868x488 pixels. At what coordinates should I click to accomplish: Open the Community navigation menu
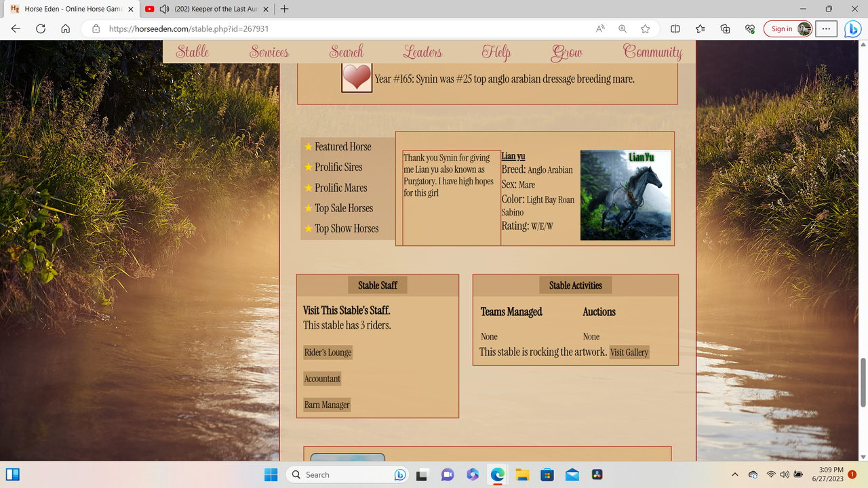(652, 52)
